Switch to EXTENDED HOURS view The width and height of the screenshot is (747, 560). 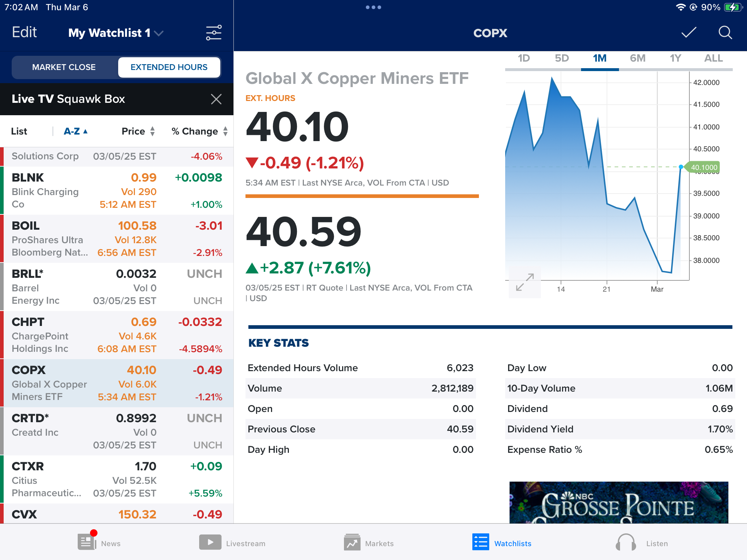click(169, 67)
